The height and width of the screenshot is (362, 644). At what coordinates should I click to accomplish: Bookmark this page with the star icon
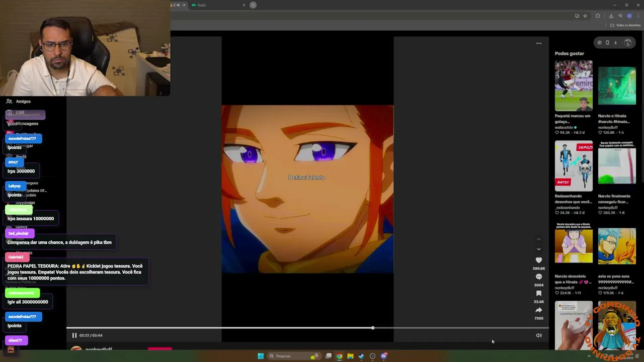pyautogui.click(x=585, y=16)
